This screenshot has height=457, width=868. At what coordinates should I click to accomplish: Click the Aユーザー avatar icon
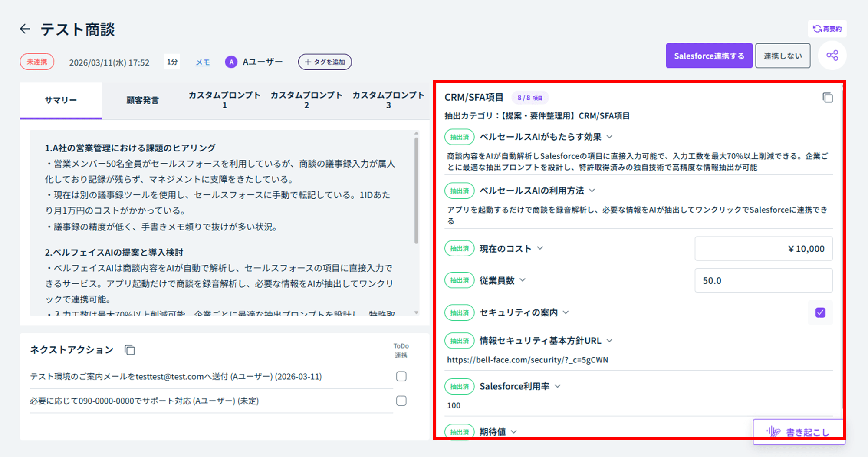[231, 62]
